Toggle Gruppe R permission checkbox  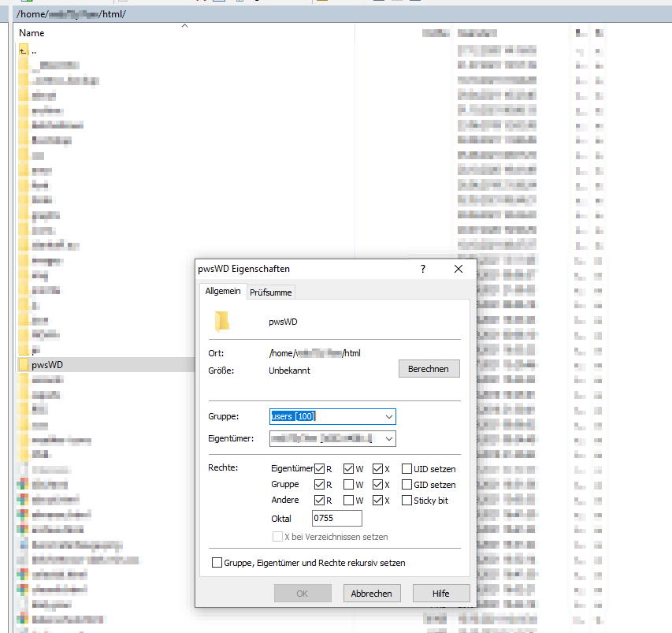point(319,485)
